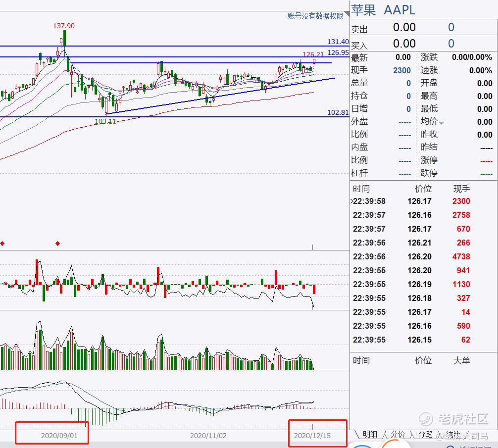Click the 大单 column header
Image resolution: width=498 pixels, height=448 pixels.
(461, 360)
